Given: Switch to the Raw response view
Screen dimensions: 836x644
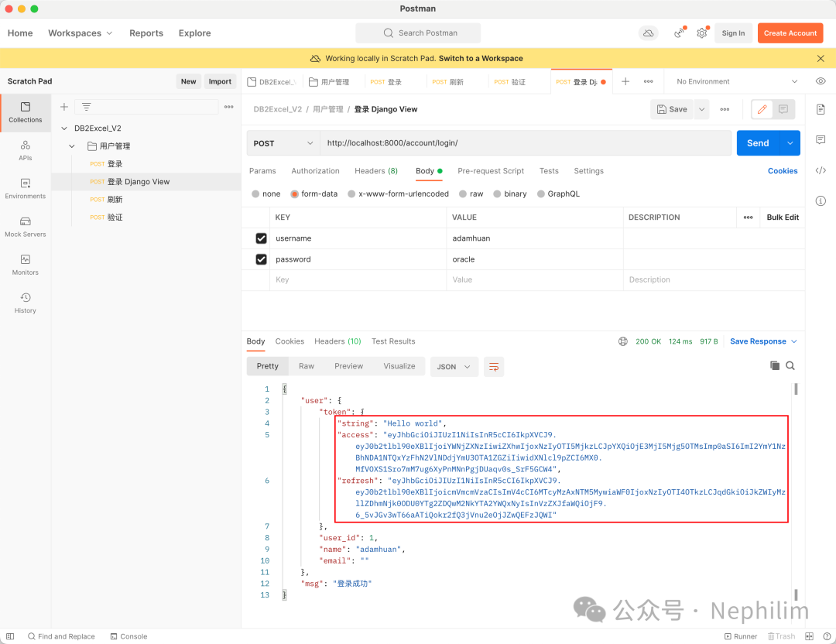Looking at the screenshot, I should pyautogui.click(x=306, y=366).
